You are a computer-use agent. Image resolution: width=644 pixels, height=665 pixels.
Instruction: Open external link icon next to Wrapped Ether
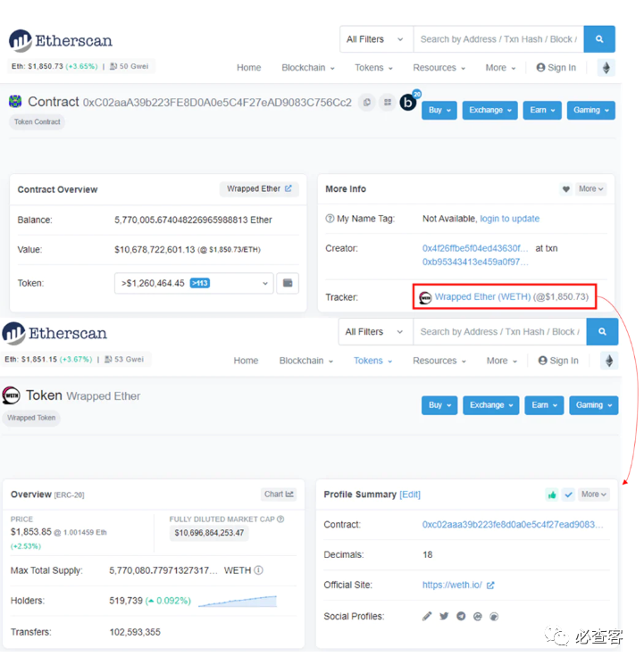coord(289,188)
